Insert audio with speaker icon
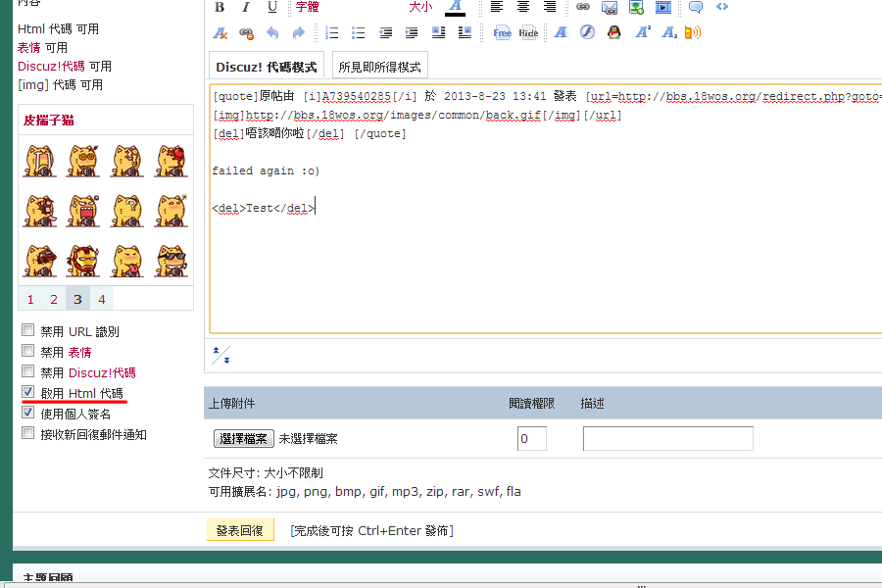Screen dimensions: 882x588 693,32
